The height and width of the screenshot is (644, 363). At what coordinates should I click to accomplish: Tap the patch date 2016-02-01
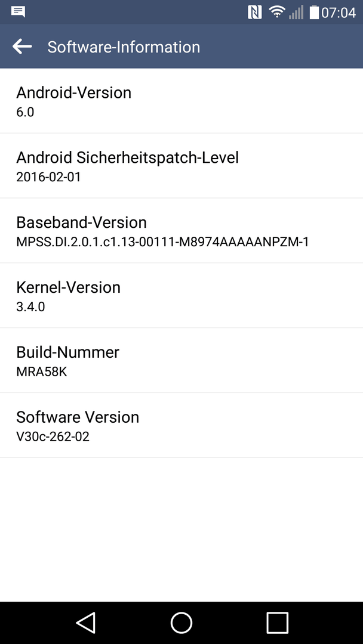pyautogui.click(x=48, y=177)
